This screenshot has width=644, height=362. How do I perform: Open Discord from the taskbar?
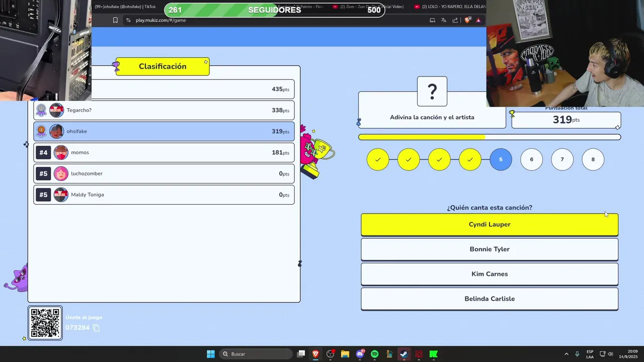click(x=360, y=354)
